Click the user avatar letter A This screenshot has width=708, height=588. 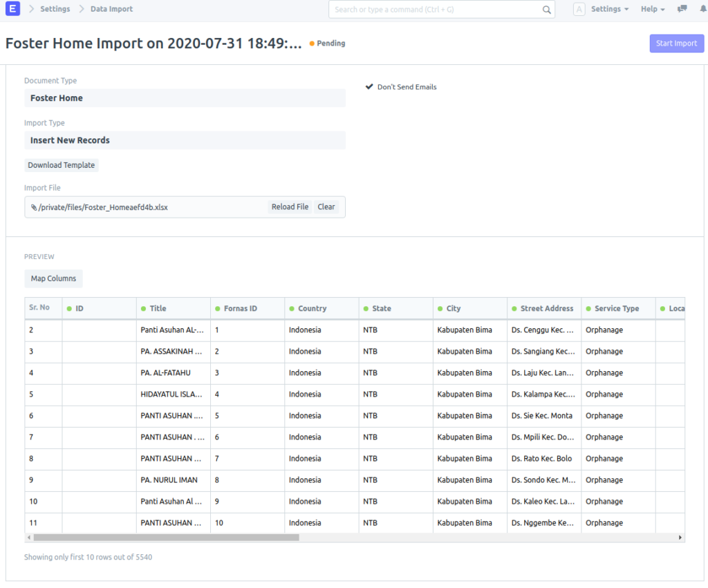579,9
